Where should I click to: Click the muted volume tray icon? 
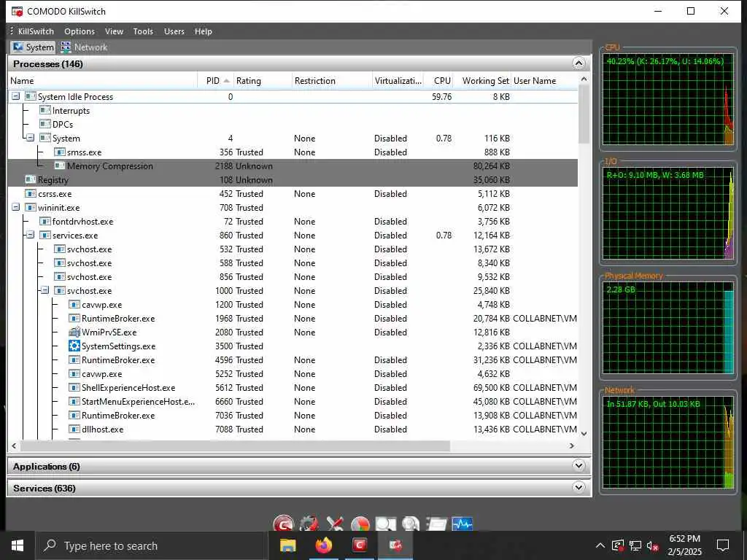click(653, 545)
